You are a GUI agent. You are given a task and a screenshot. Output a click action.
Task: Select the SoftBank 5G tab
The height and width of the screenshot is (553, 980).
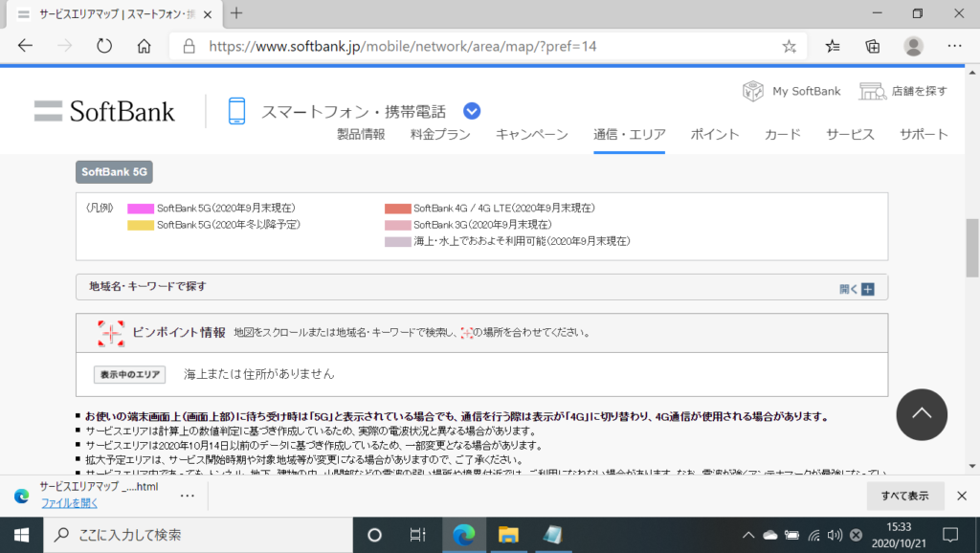(115, 172)
